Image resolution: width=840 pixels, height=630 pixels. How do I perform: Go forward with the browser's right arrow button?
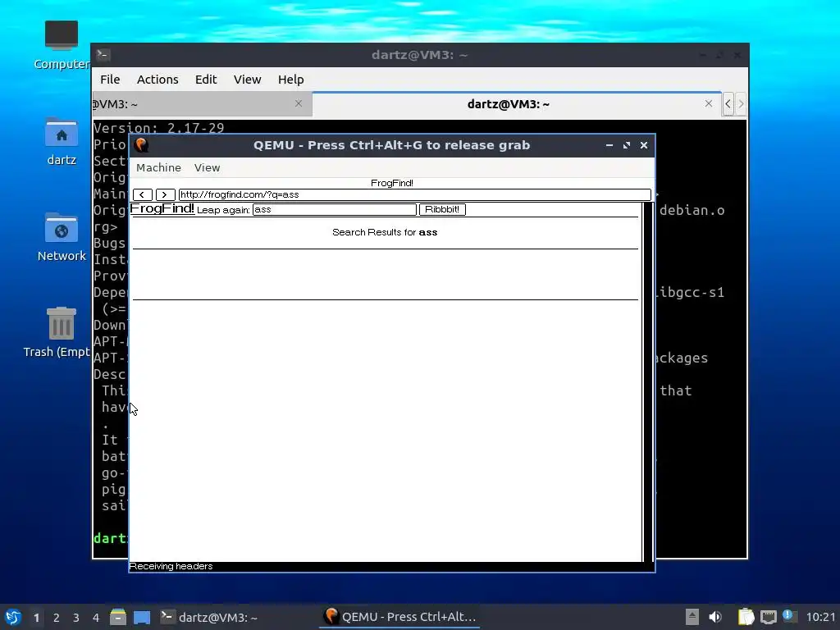(x=165, y=194)
